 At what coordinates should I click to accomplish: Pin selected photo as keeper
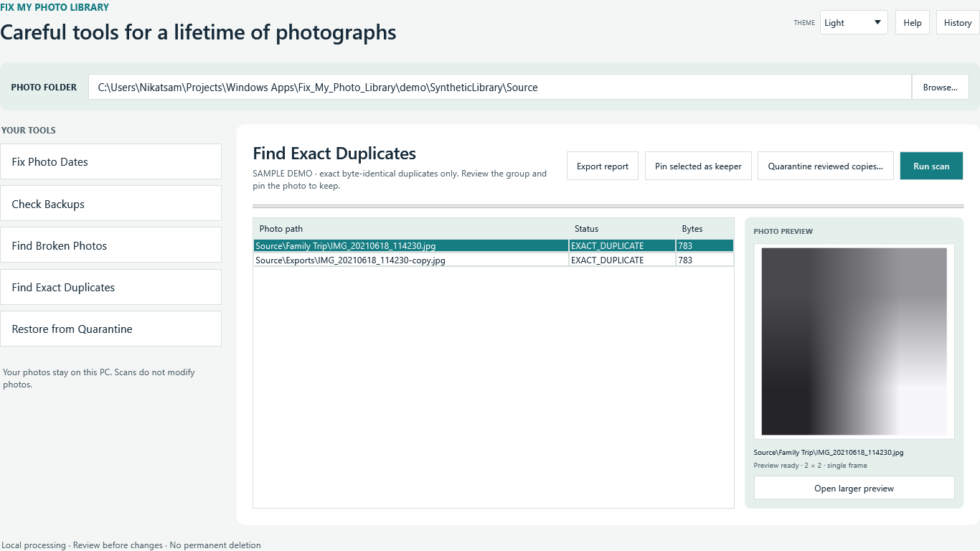click(698, 166)
